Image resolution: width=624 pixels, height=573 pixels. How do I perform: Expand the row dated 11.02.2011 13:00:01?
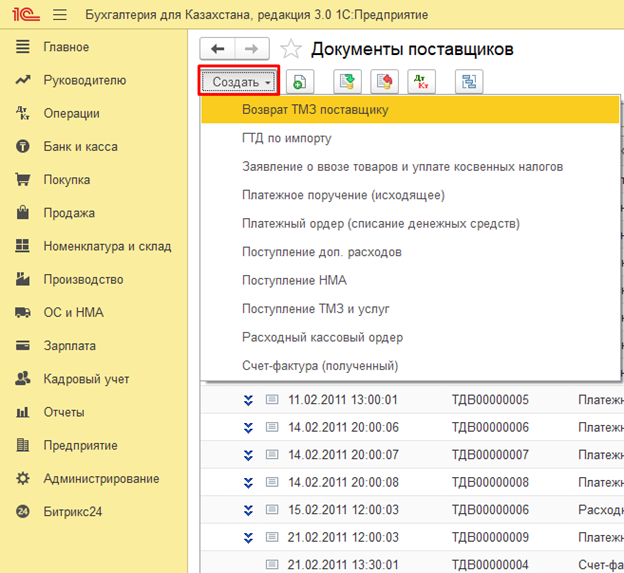tap(248, 400)
